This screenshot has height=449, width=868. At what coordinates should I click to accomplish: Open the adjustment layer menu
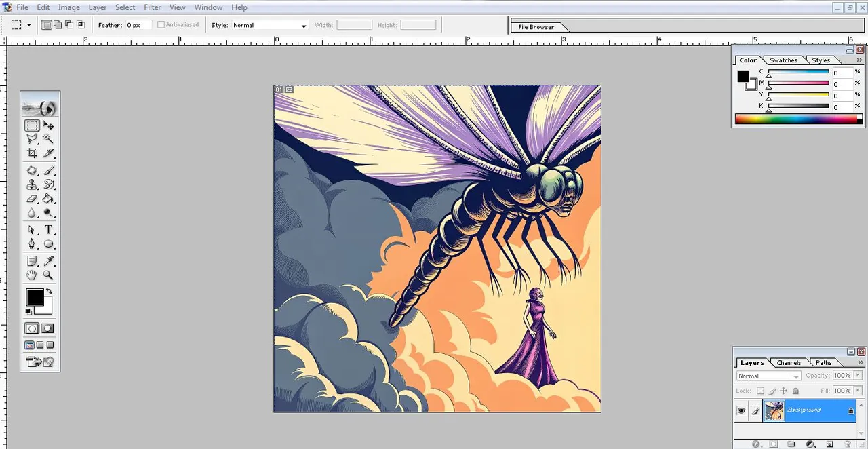[810, 444]
